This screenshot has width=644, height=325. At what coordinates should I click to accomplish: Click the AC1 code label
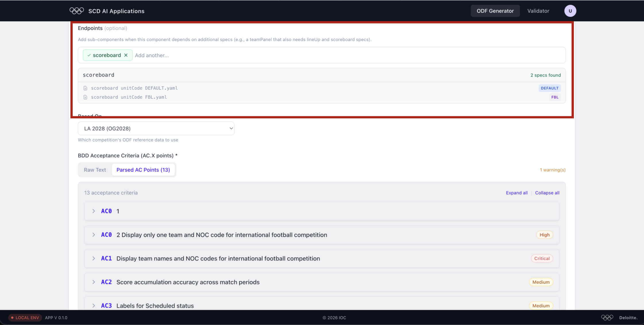tap(106, 259)
